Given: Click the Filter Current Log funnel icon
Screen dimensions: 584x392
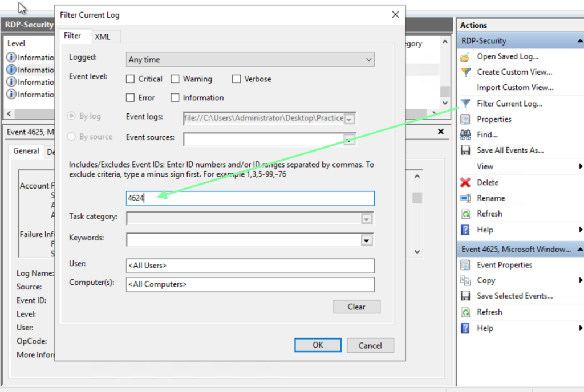Looking at the screenshot, I should coord(465,104).
